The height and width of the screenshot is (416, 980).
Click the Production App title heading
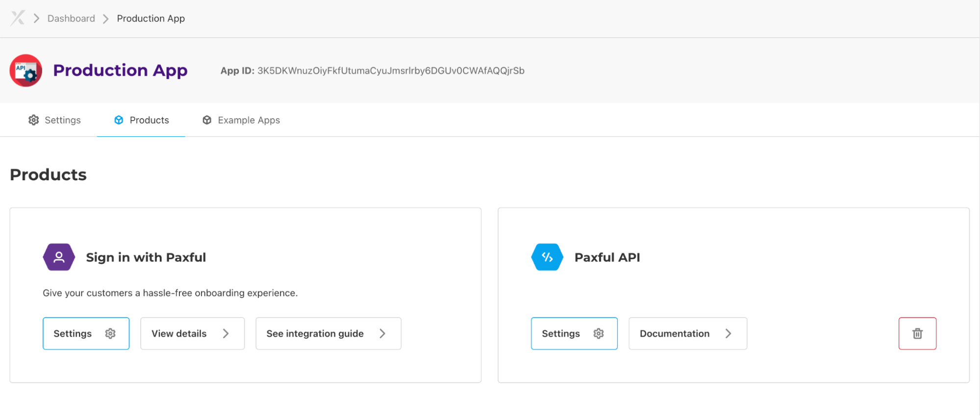pos(120,71)
